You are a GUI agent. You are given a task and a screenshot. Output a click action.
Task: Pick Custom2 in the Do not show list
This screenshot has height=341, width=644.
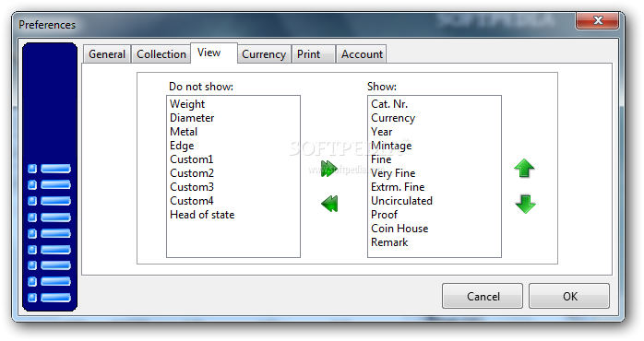(x=233, y=173)
